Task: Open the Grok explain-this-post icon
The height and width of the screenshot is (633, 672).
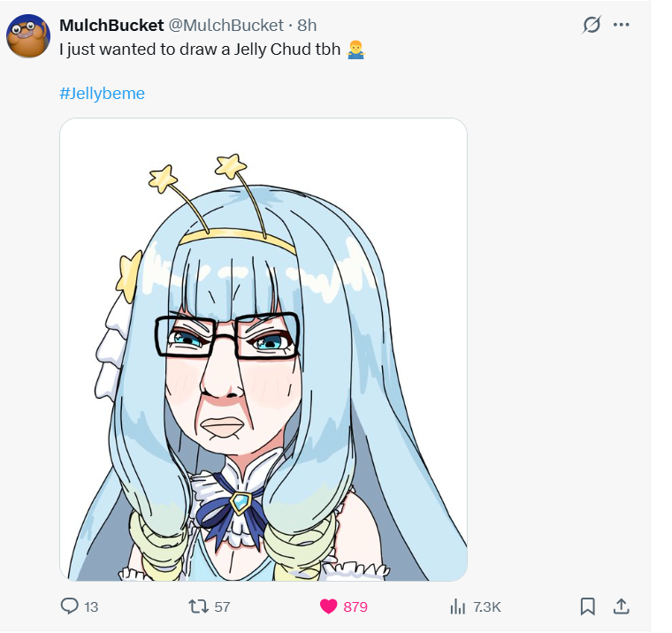Action: (592, 25)
